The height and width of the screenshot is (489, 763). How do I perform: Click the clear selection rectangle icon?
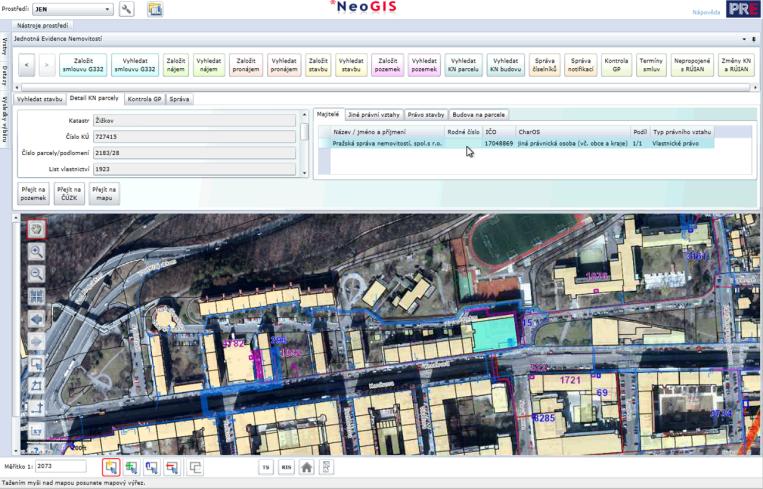tap(195, 468)
